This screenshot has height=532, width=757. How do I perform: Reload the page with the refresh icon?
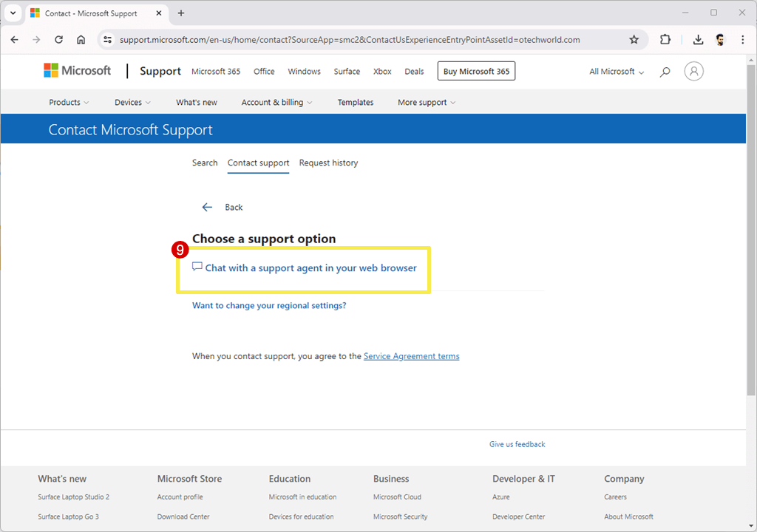[58, 39]
